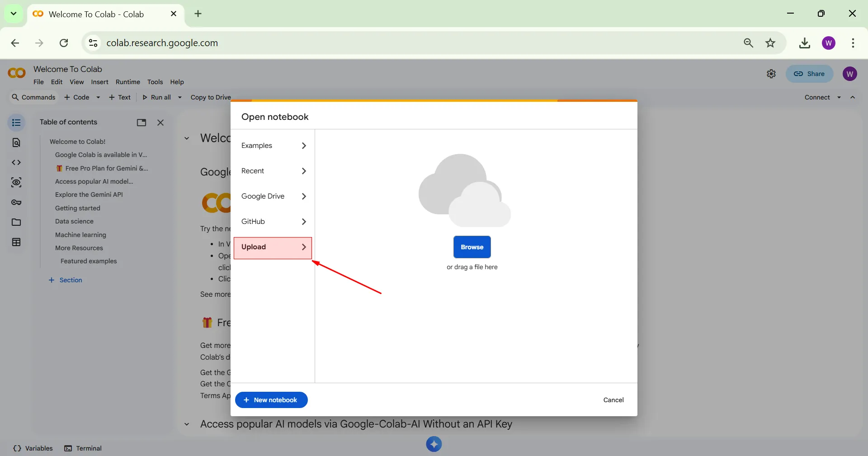This screenshot has width=868, height=456.
Task: Open Table of contents in new window
Action: tap(142, 123)
